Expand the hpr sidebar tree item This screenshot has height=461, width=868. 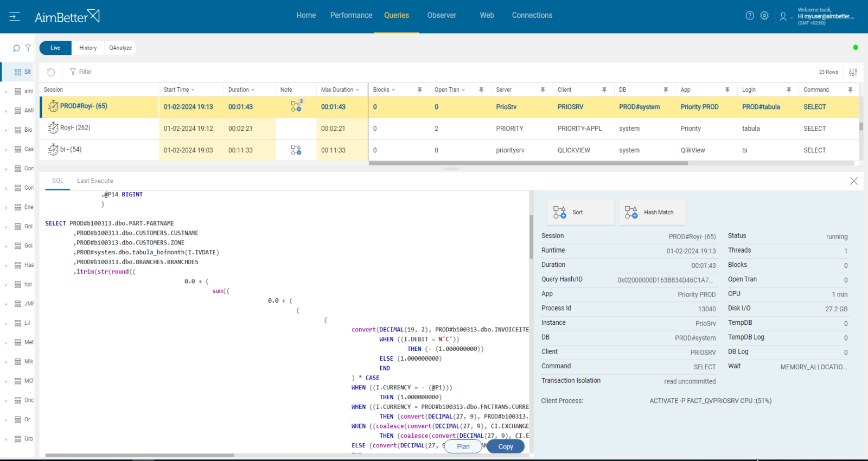[6, 285]
